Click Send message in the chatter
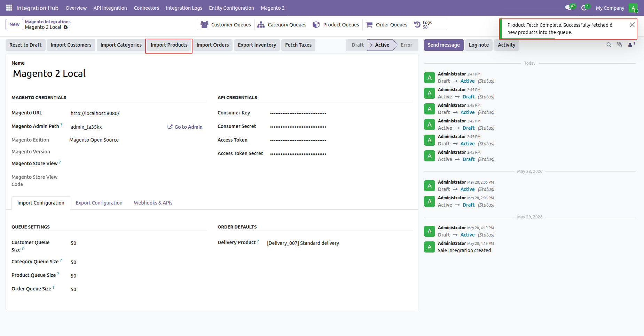Viewport: 644px width, 336px height. 443,45
